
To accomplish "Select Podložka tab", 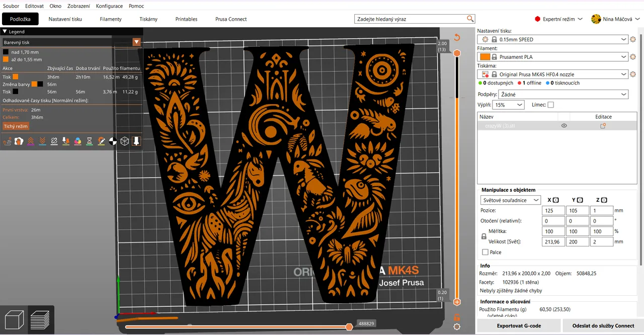I will tap(20, 19).
